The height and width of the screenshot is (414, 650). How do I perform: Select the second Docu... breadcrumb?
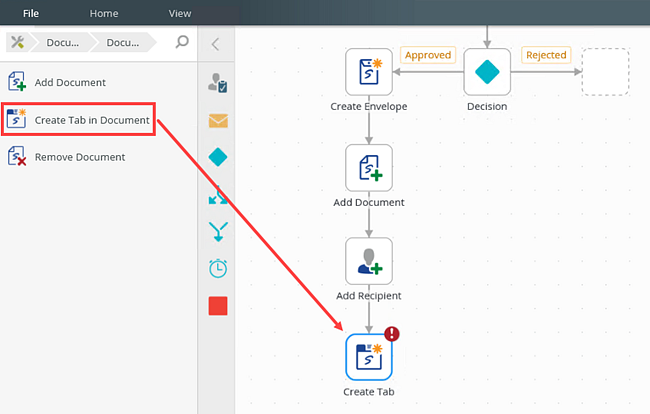pyautogui.click(x=123, y=43)
